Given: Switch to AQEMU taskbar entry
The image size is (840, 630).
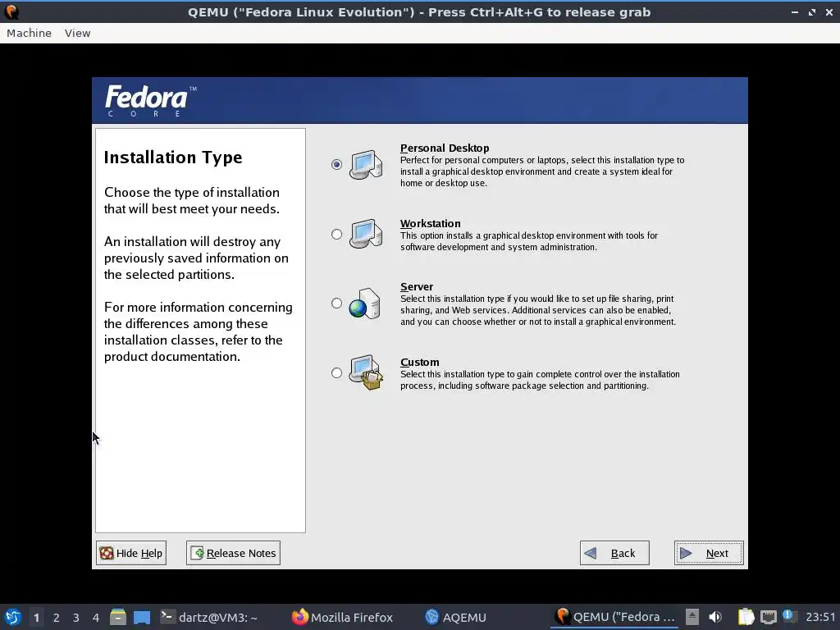Looking at the screenshot, I should point(456,617).
